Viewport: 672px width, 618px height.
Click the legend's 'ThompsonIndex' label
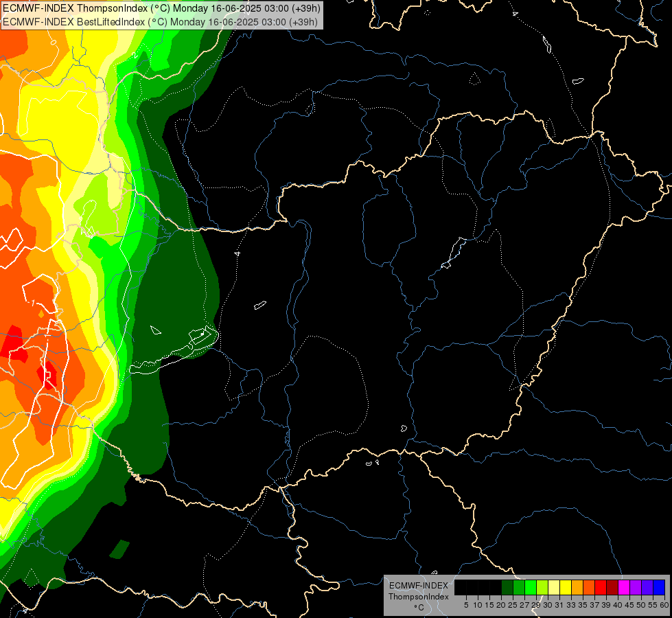418,597
